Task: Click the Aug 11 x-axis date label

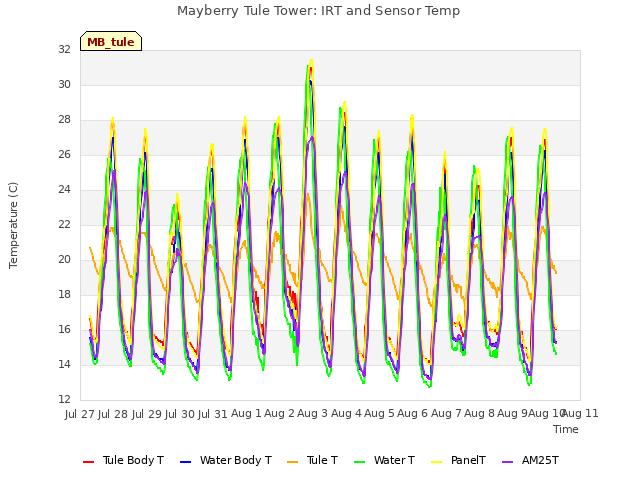Action: [581, 413]
